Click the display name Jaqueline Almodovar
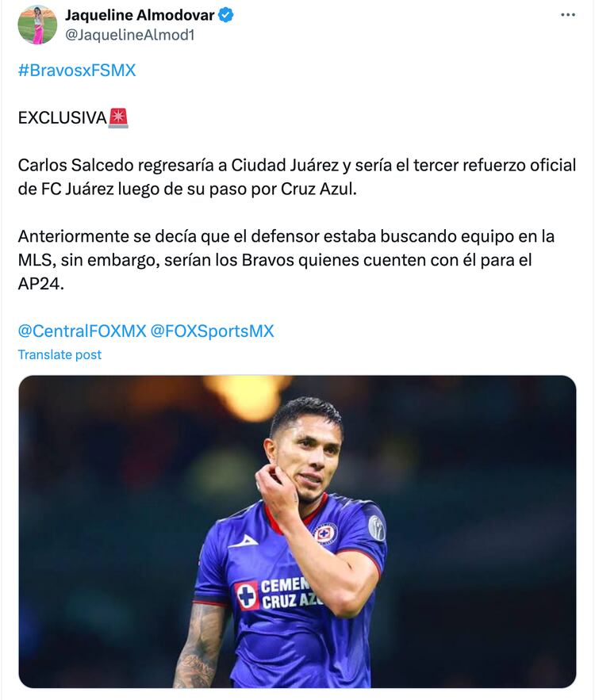 (x=140, y=15)
